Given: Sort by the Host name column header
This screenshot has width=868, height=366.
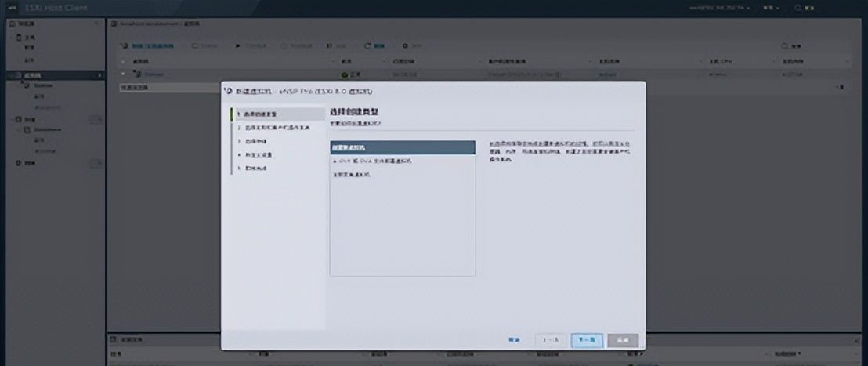Looking at the screenshot, I should point(609,61).
